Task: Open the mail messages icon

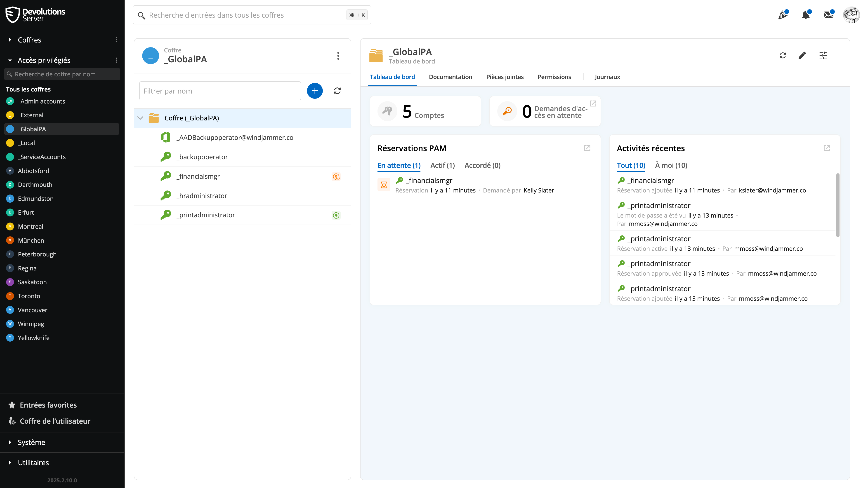Action: (829, 15)
